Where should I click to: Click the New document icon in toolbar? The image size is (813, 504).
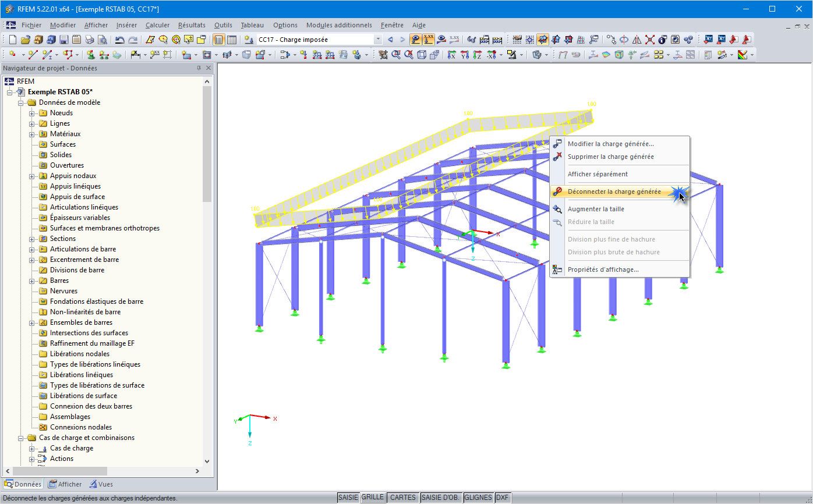(x=13, y=40)
